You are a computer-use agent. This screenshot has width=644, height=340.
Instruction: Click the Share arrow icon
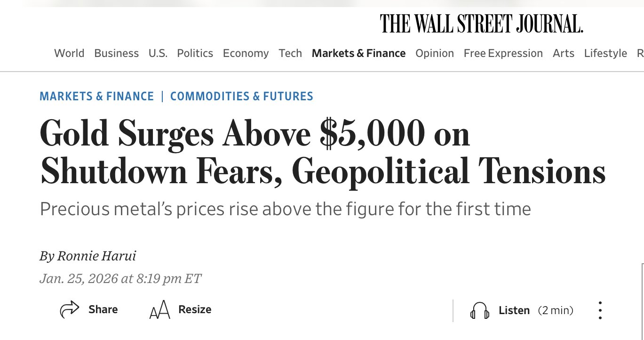[70, 310]
